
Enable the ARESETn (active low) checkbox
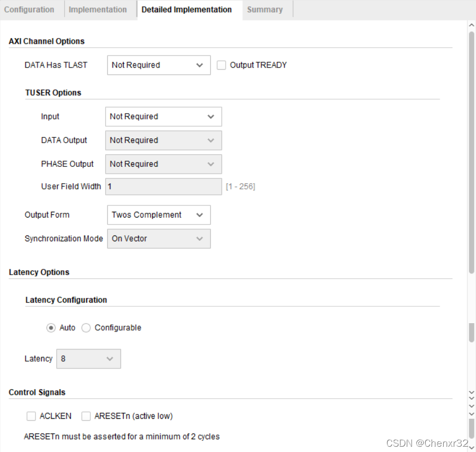pyautogui.click(x=86, y=416)
